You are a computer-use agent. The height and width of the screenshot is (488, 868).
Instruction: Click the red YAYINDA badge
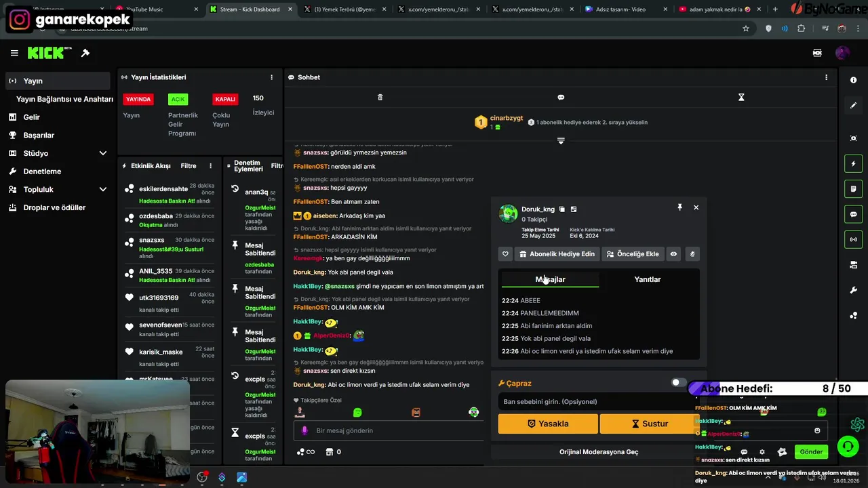pyautogui.click(x=138, y=99)
